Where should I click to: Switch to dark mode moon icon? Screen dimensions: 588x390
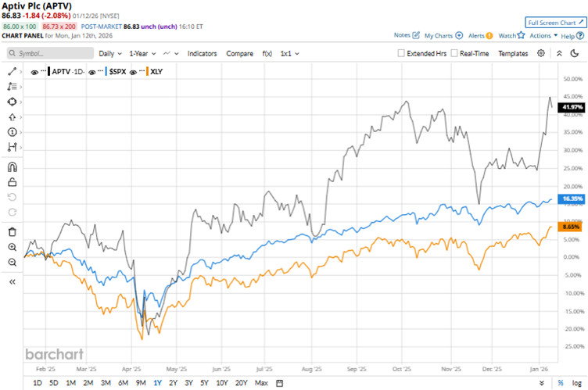point(575,53)
